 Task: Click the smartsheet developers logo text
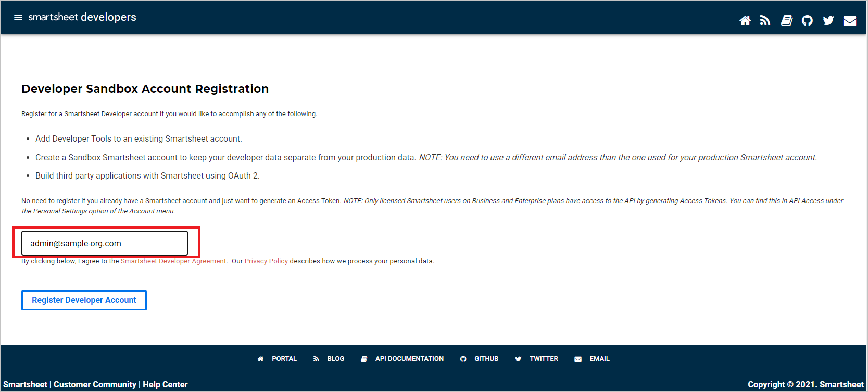click(x=82, y=17)
